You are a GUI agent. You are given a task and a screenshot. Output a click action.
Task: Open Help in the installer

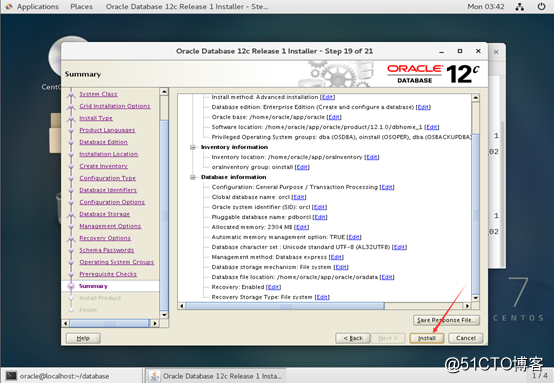[x=83, y=338]
